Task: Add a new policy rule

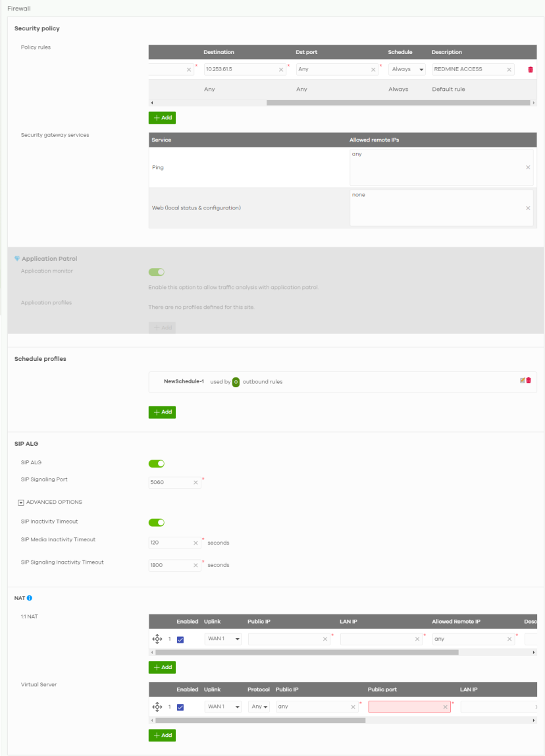Action: pos(162,119)
